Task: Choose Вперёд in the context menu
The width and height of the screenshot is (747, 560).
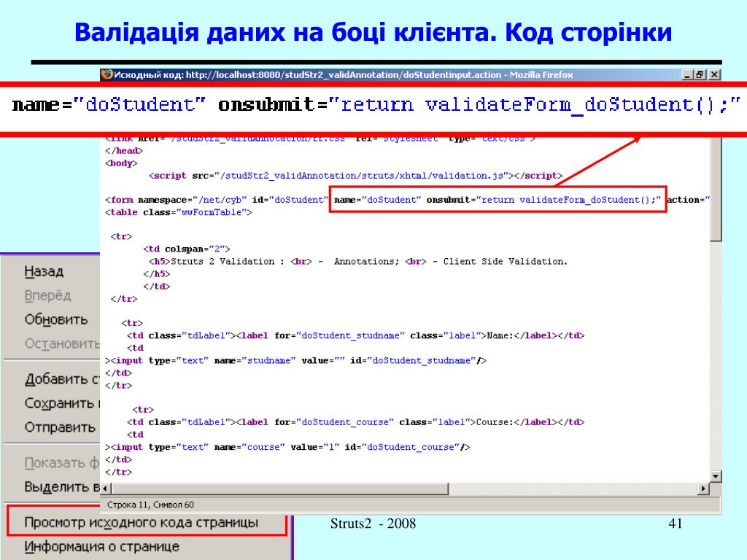Action: coord(48,295)
